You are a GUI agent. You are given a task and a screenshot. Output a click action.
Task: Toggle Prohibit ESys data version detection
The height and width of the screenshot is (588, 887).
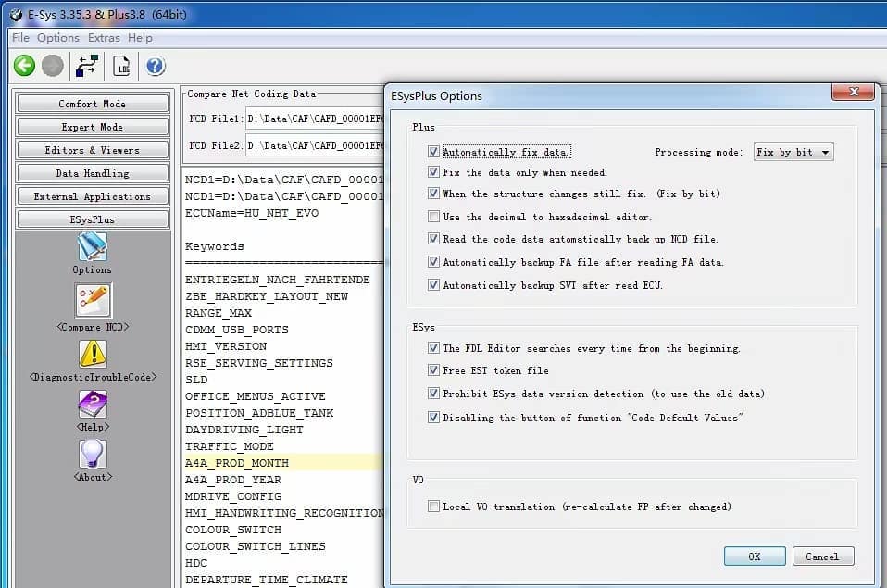tap(433, 393)
